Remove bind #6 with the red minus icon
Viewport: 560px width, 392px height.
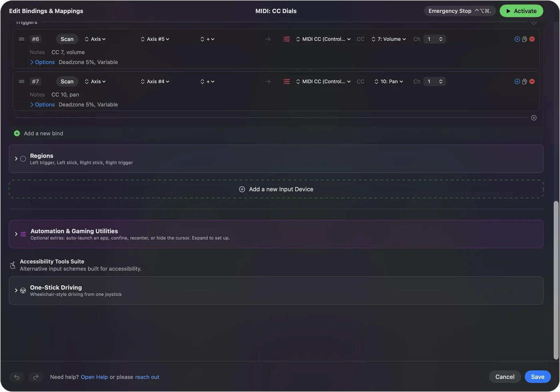pyautogui.click(x=532, y=39)
